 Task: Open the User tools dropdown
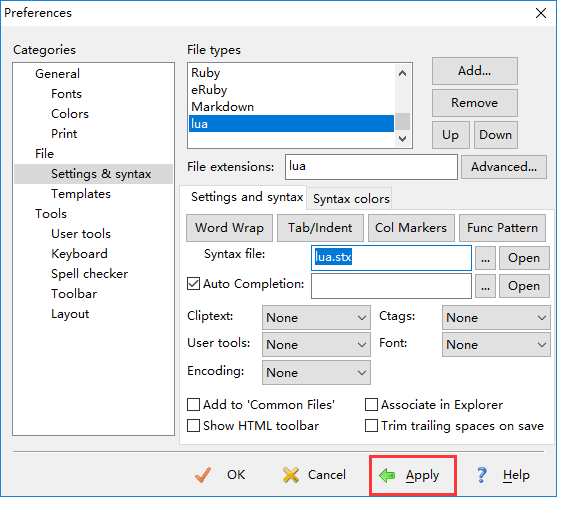point(316,345)
